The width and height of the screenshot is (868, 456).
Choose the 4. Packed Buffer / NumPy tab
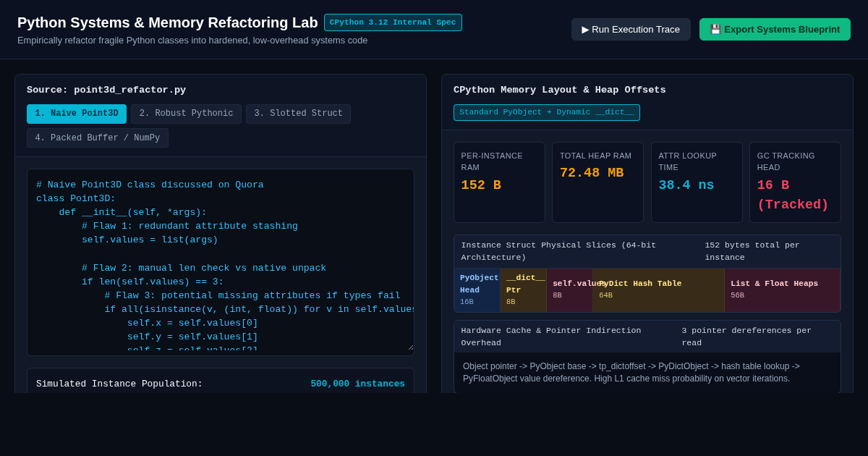click(98, 138)
